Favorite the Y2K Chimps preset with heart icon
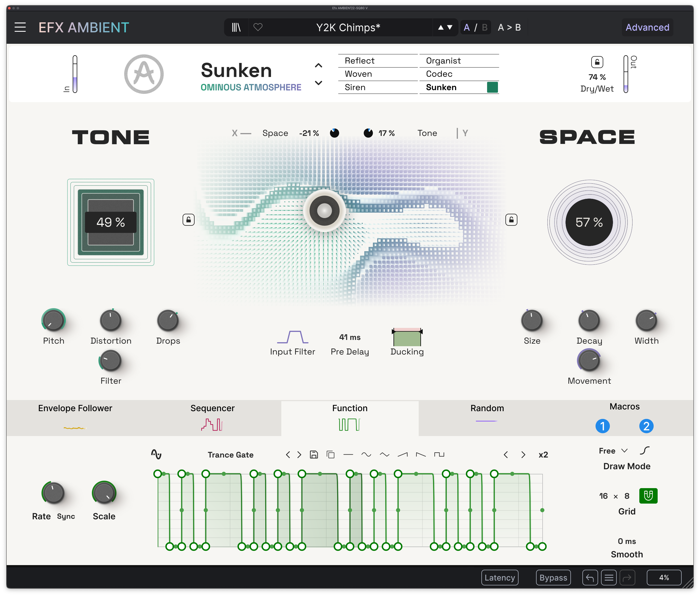The width and height of the screenshot is (700, 596). click(x=258, y=27)
